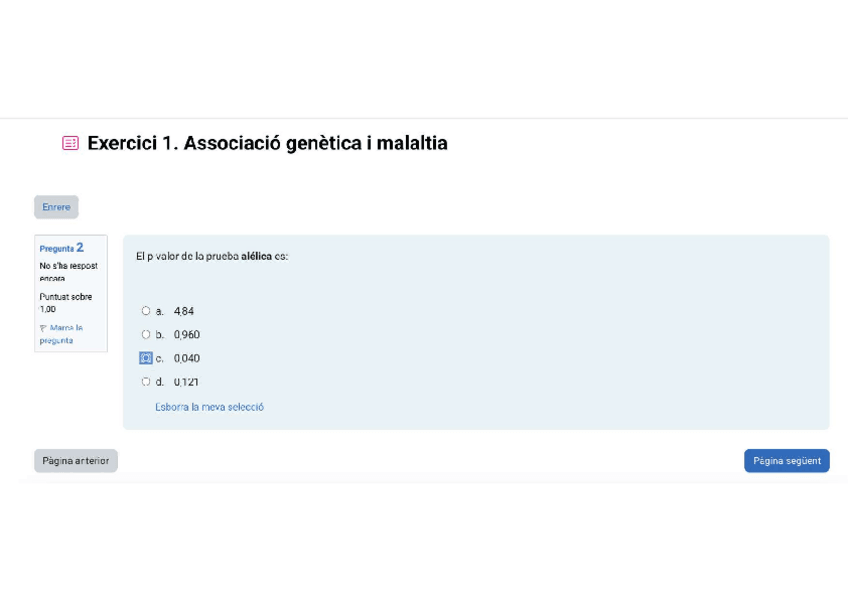Click the quiz icon beside the exercise title

[70, 143]
